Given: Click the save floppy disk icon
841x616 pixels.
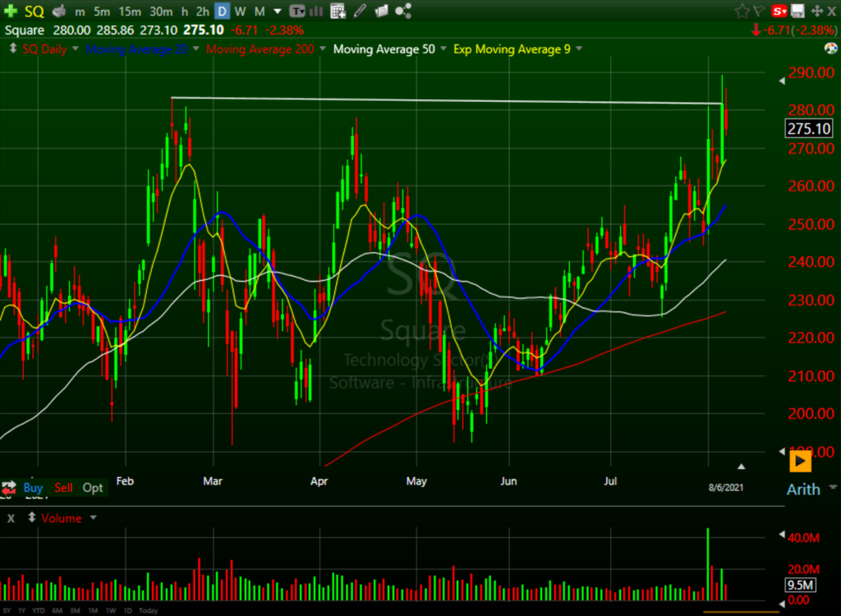Looking at the screenshot, I should point(797,11).
